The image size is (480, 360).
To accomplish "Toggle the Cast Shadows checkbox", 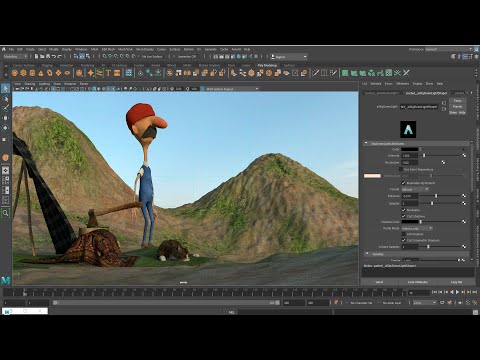I will (x=403, y=216).
